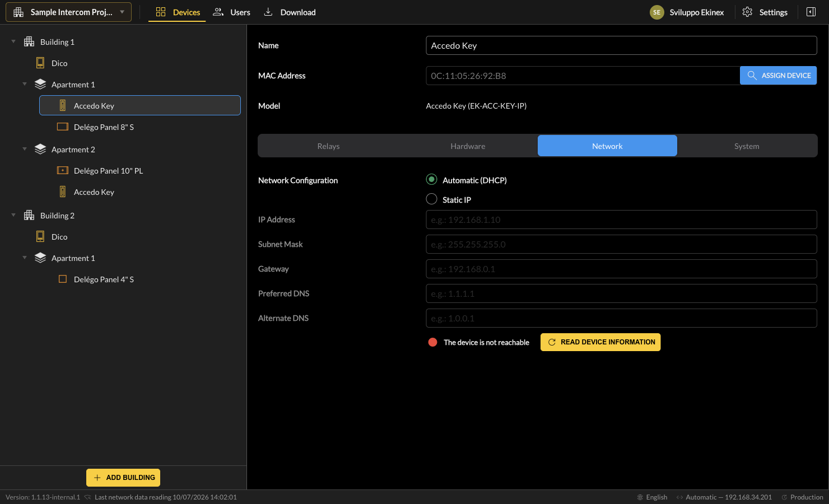The width and height of the screenshot is (829, 504).
Task: Click the Delégo Panel 4" S panel icon
Action: pyautogui.click(x=63, y=279)
